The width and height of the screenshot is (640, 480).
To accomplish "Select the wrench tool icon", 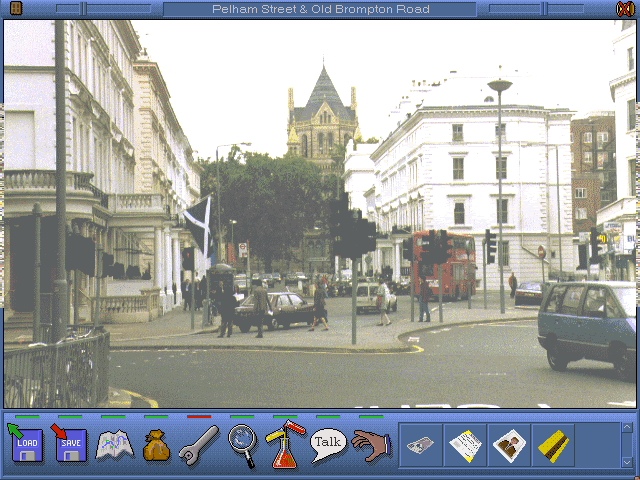I will (199, 444).
